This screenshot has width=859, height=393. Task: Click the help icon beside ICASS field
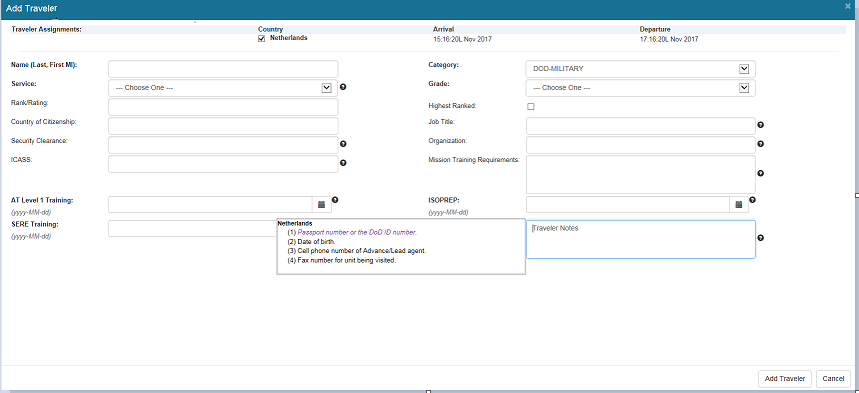pyautogui.click(x=343, y=163)
